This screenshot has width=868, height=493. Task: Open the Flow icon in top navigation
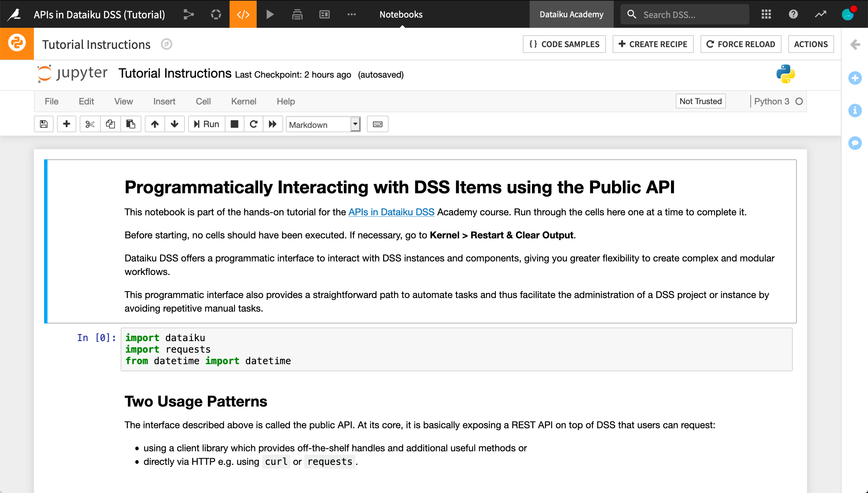189,14
